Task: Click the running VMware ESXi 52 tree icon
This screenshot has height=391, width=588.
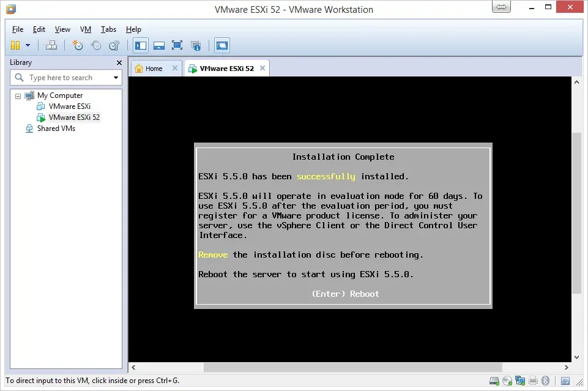Action: click(41, 117)
